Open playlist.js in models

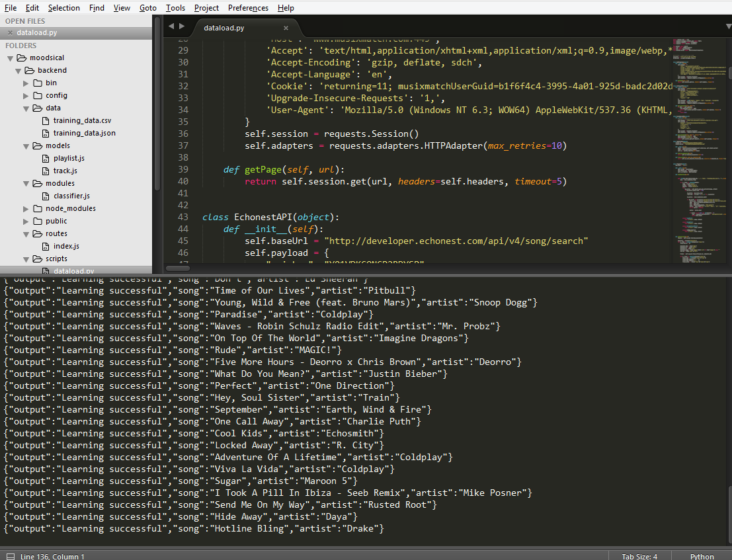pos(69,158)
